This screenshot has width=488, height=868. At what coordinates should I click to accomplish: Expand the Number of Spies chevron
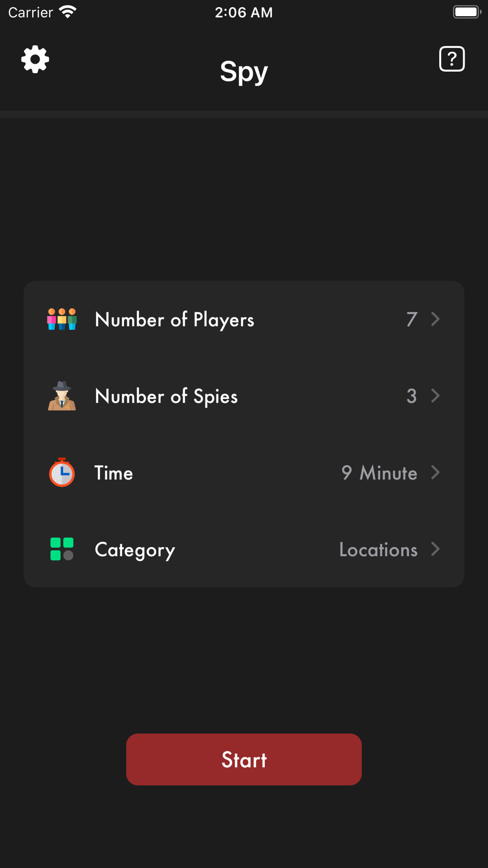click(x=436, y=396)
